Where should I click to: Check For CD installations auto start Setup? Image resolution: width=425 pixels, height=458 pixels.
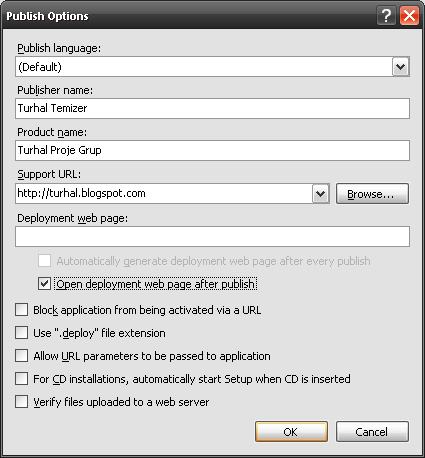pos(22,379)
